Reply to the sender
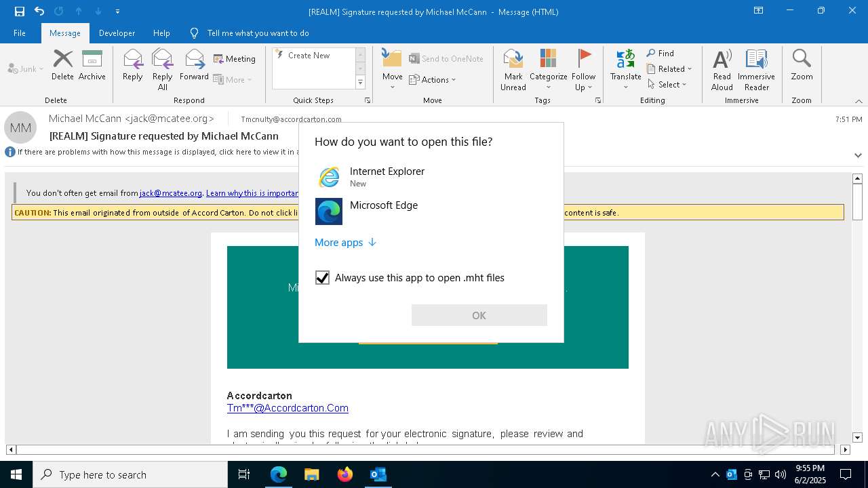This screenshot has height=488, width=868. (x=133, y=65)
